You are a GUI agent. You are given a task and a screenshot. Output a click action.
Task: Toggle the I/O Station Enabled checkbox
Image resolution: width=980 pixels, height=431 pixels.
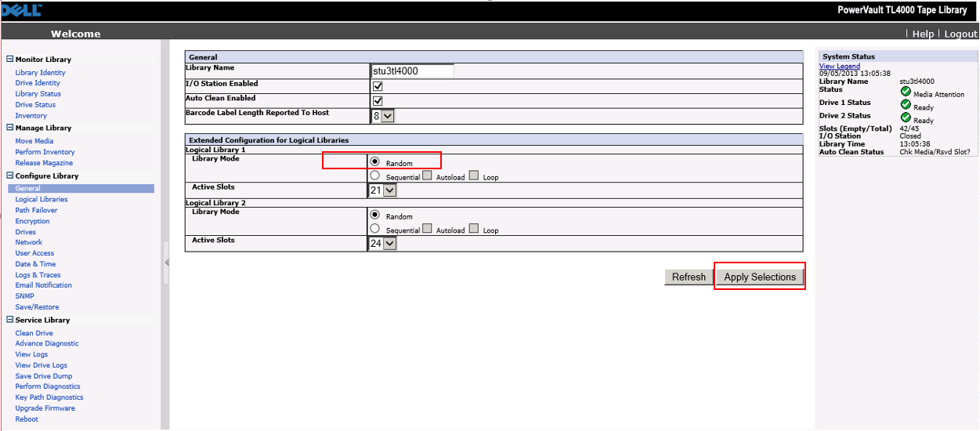click(378, 86)
